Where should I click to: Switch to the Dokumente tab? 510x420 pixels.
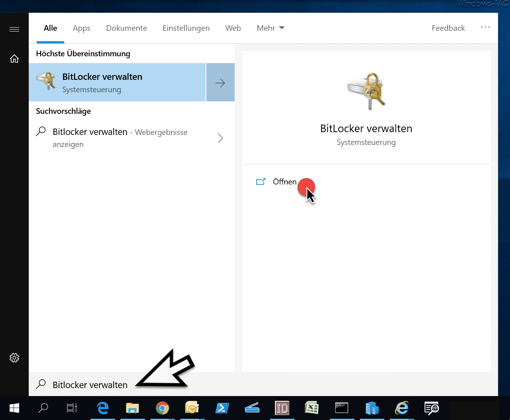(127, 28)
